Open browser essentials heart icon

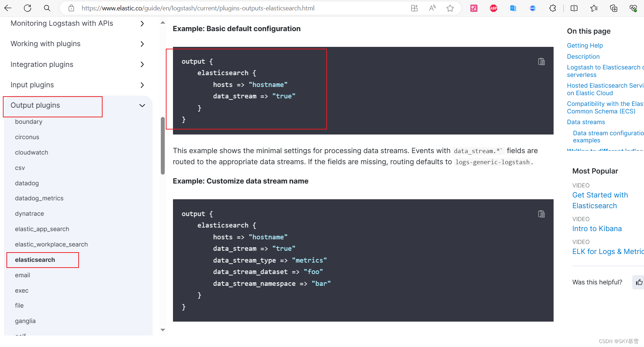(x=633, y=8)
